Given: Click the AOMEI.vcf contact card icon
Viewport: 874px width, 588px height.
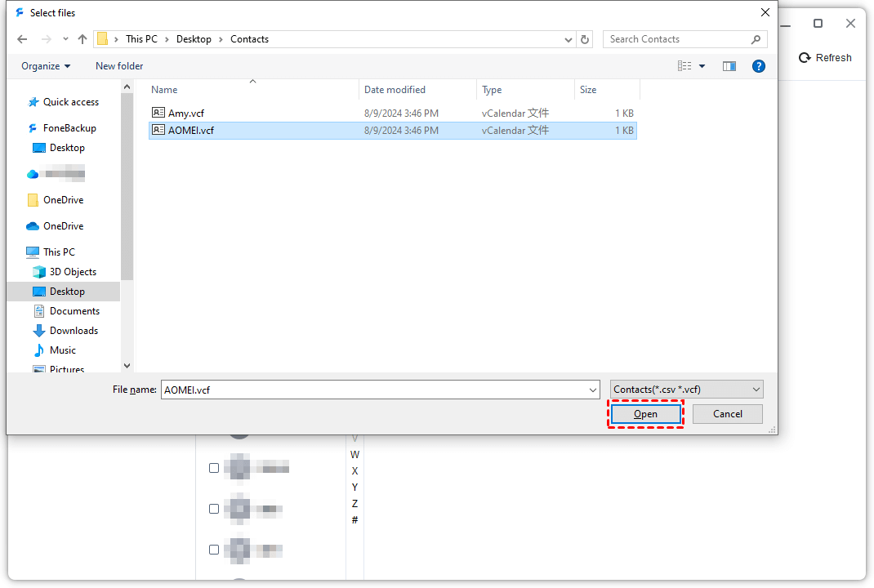Looking at the screenshot, I should click(158, 130).
